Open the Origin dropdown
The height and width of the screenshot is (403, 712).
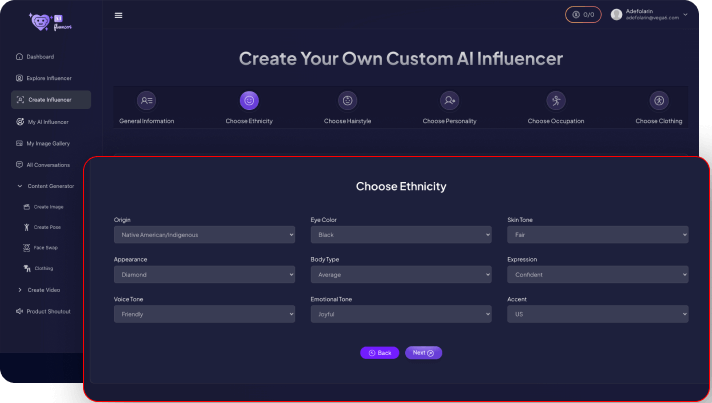204,235
